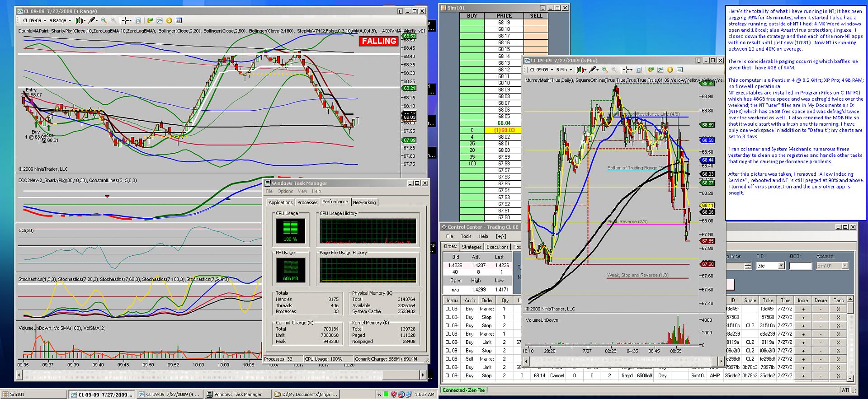
Task: Click 68.19 price row in Sim101 DOM
Action: (x=504, y=22)
